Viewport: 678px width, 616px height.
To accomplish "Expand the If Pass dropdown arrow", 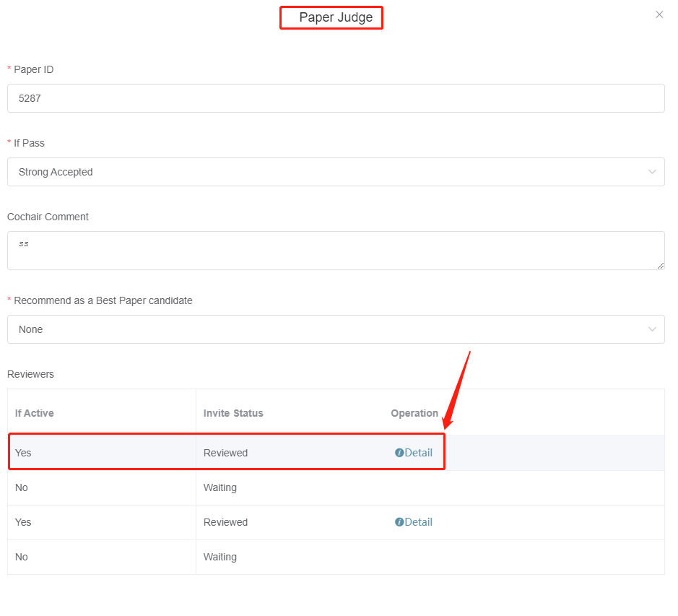I will point(652,172).
